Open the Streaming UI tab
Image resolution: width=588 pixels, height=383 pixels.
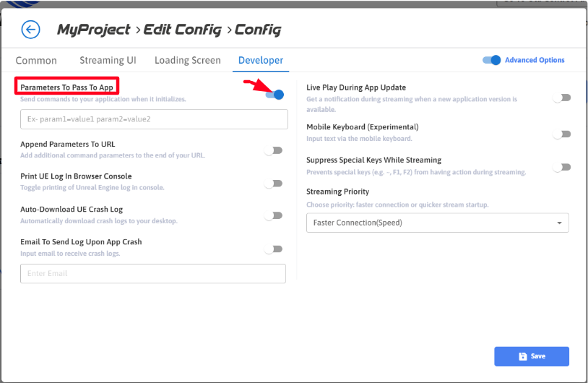pyautogui.click(x=108, y=61)
